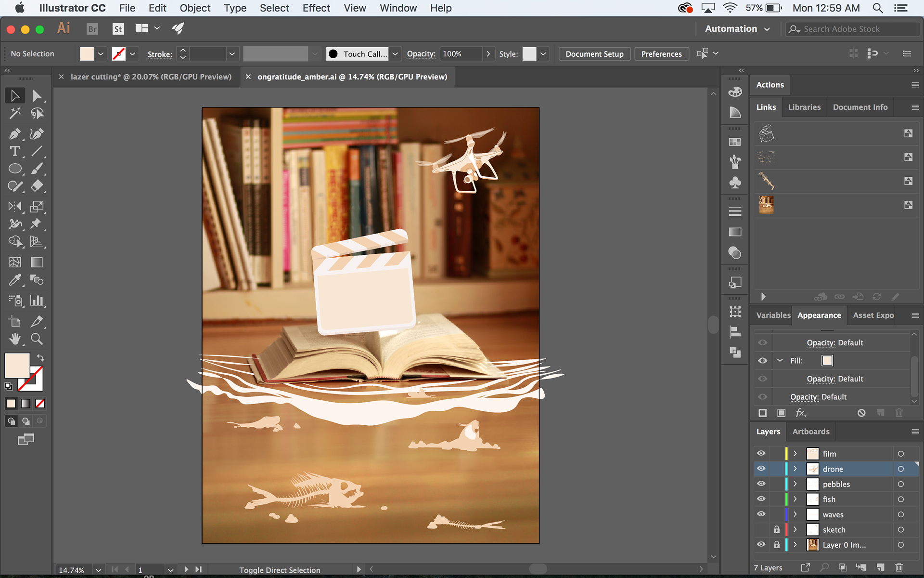
Task: Select the Pen tool
Action: point(14,134)
